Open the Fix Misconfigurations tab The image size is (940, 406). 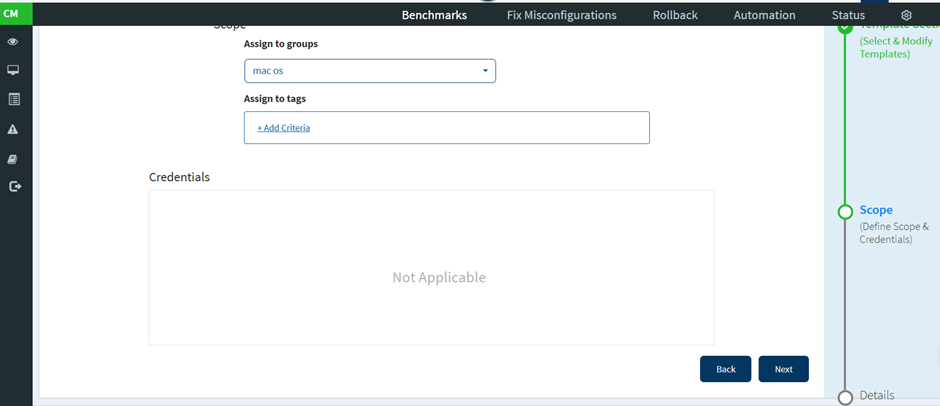pos(562,15)
